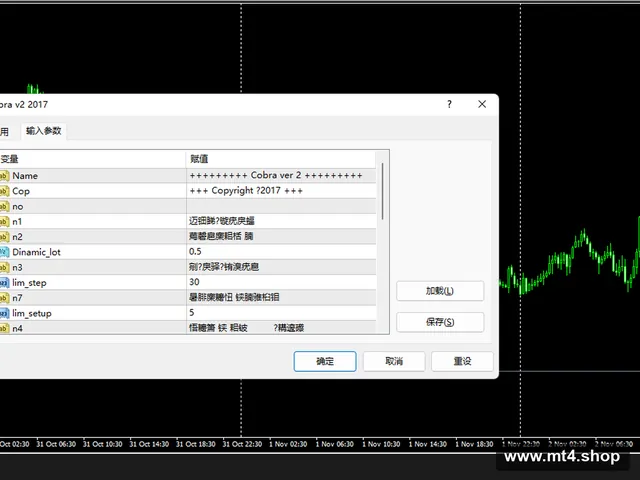Click the 赋值 column header
The image size is (640, 480).
pos(280,159)
